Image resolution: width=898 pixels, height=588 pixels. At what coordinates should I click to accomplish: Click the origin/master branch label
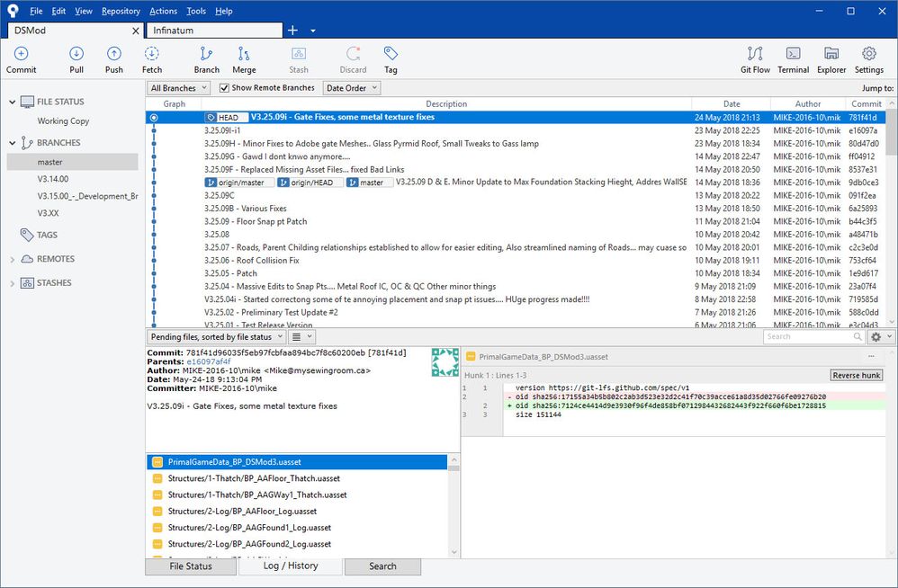coord(238,183)
